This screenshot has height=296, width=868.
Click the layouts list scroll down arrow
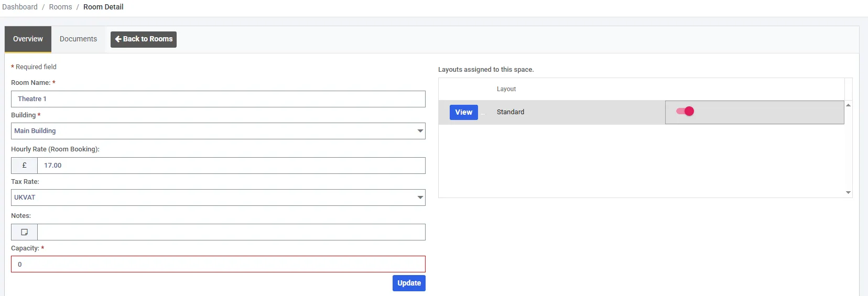[848, 192]
